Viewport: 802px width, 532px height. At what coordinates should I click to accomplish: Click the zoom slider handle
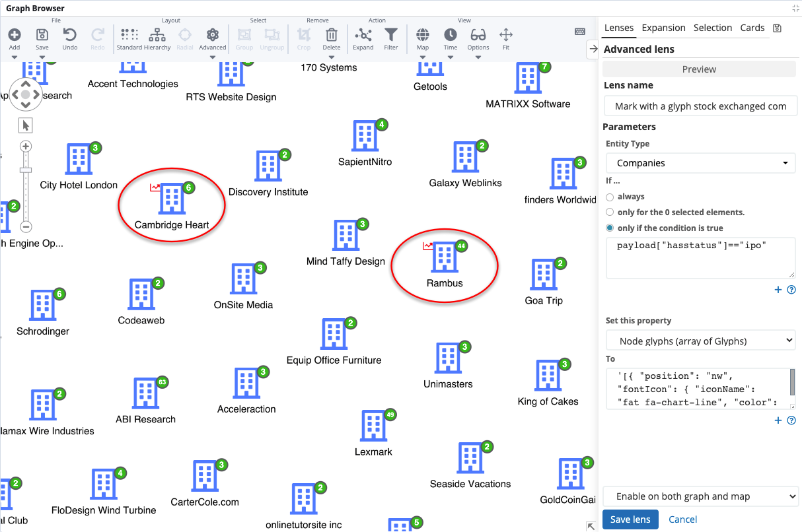tap(26, 170)
